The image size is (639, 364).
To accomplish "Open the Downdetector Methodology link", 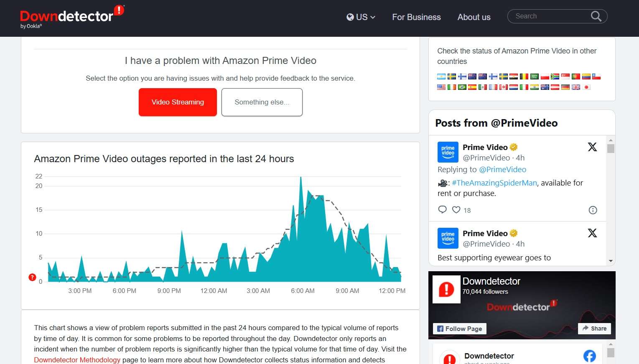I will (77, 360).
